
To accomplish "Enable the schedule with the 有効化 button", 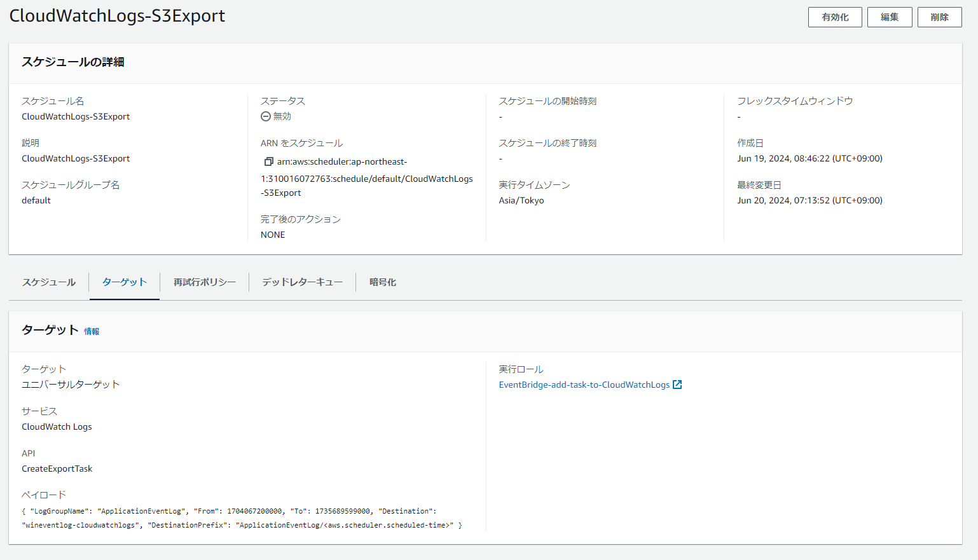I will click(834, 17).
